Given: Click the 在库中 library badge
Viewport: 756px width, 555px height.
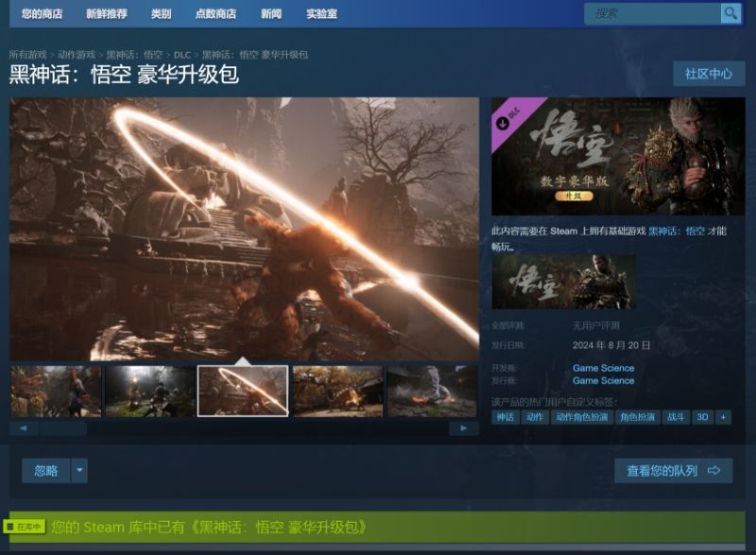Looking at the screenshot, I should (26, 527).
